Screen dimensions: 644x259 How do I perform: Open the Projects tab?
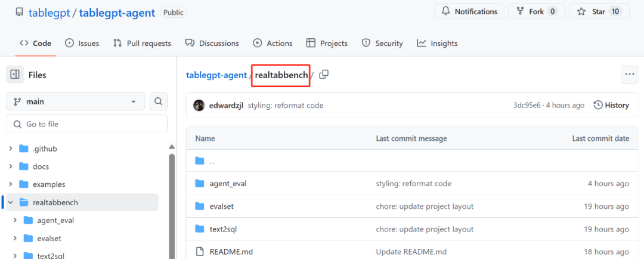pyautogui.click(x=327, y=43)
